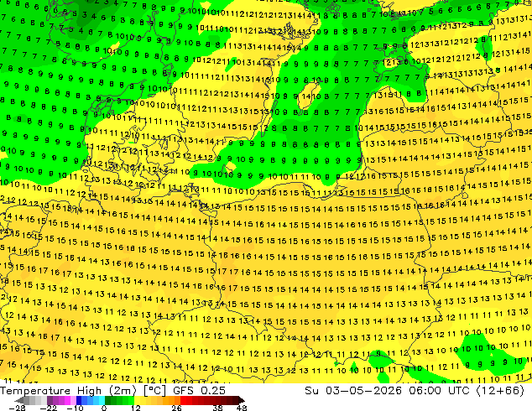
Task: Click the dark purple swatch above -22
Action: (x=50, y=400)
